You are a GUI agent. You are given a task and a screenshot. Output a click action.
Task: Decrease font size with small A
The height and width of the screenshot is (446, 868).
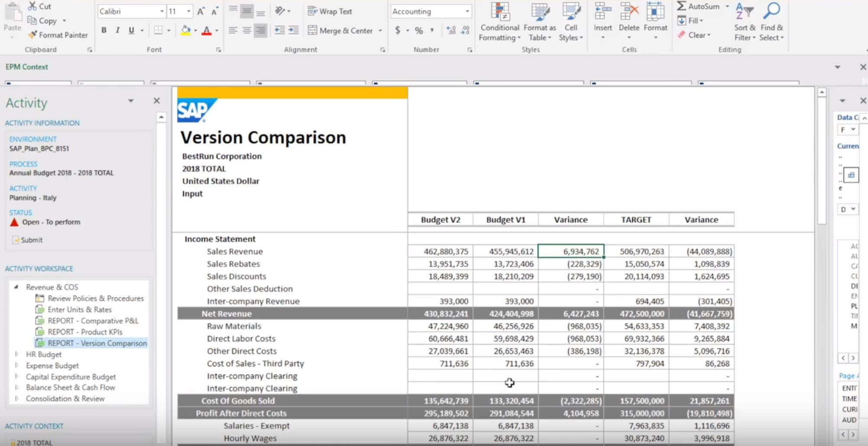(x=214, y=11)
